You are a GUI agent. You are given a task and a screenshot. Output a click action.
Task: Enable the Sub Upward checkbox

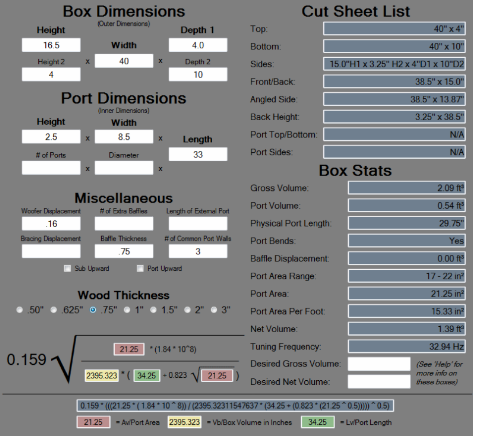67,268
